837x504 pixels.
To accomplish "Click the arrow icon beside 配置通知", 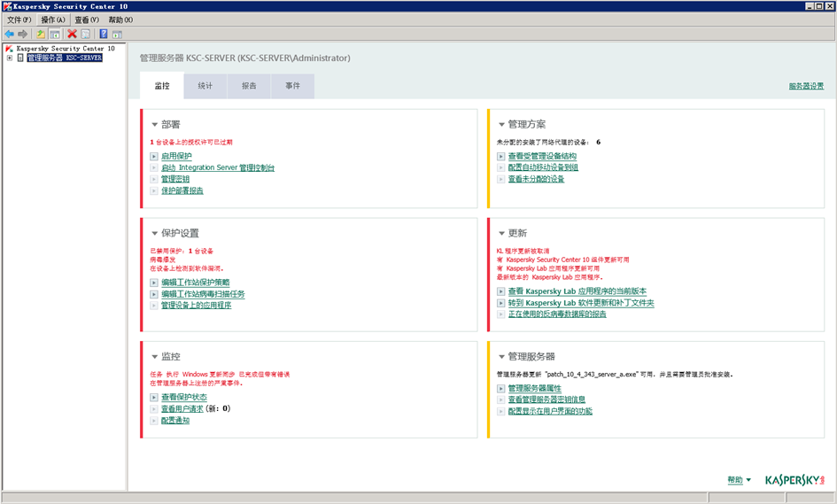I will (154, 421).
